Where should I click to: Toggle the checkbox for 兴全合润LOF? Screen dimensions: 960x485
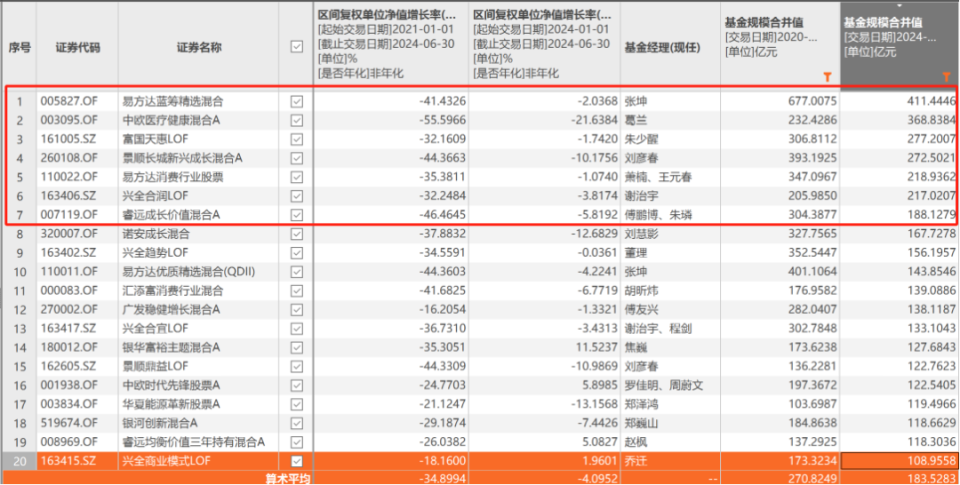[x=297, y=197]
